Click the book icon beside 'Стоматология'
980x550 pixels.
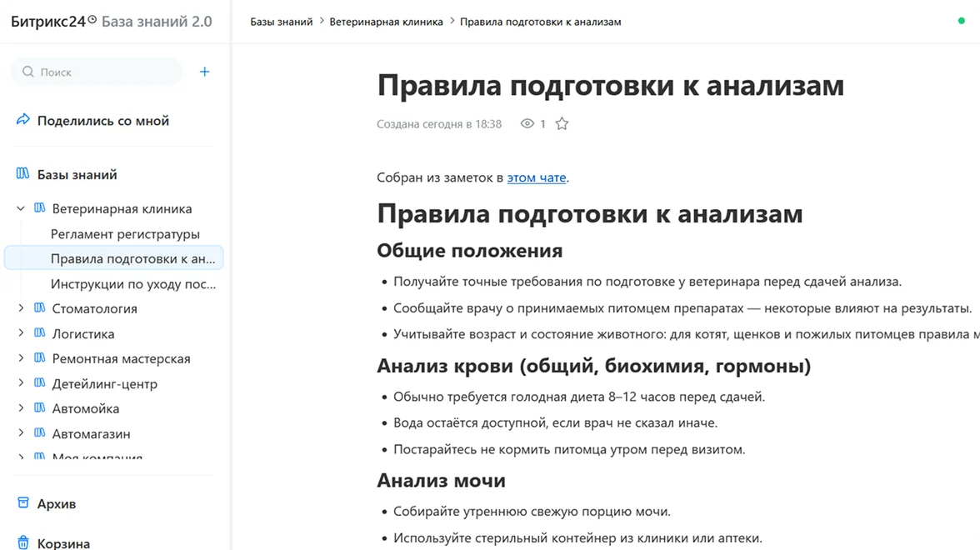(39, 307)
